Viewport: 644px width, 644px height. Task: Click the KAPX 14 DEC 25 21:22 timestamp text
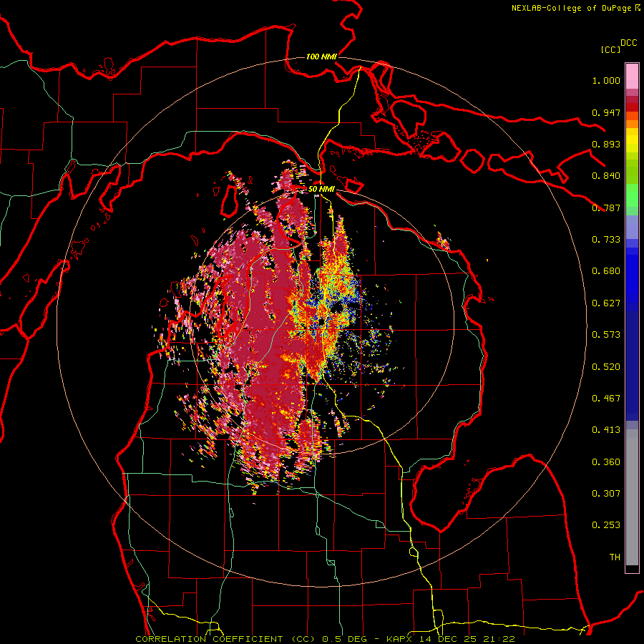[451, 639]
